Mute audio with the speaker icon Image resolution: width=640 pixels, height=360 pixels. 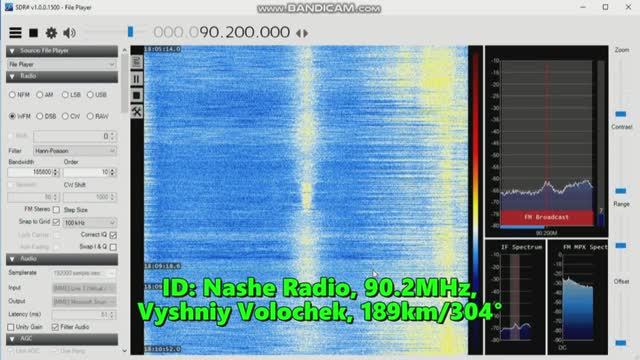(x=69, y=33)
